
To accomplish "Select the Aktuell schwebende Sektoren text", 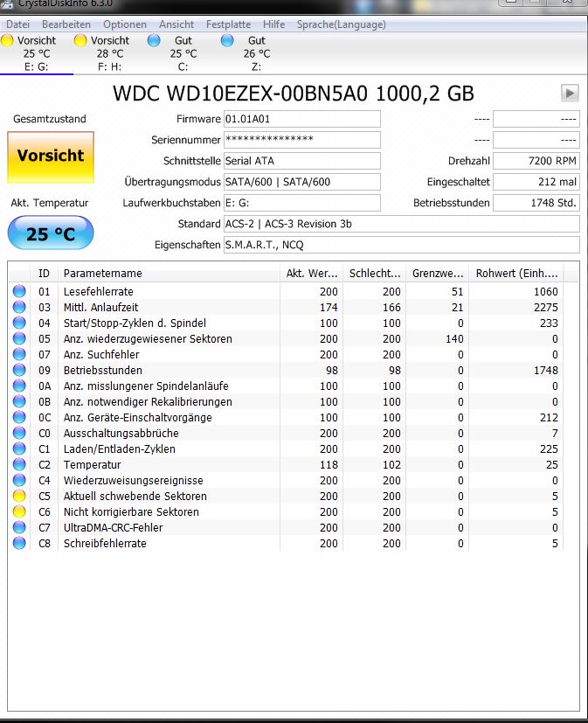I will pyautogui.click(x=135, y=497).
